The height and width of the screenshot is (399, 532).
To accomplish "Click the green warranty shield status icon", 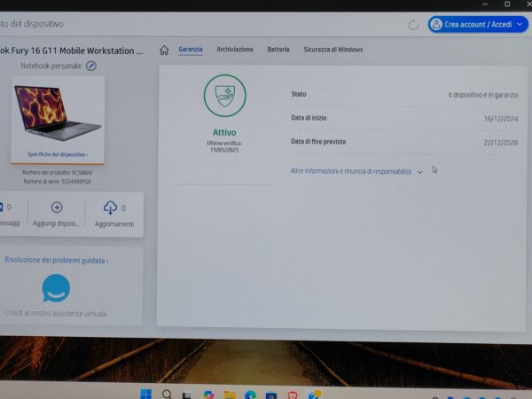I will tap(225, 96).
